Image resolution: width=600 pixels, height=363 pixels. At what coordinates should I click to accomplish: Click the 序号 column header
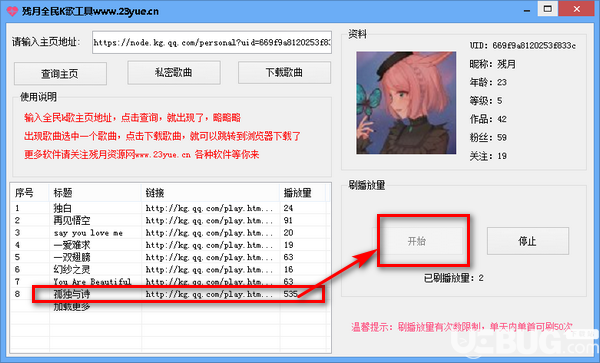[x=30, y=193]
